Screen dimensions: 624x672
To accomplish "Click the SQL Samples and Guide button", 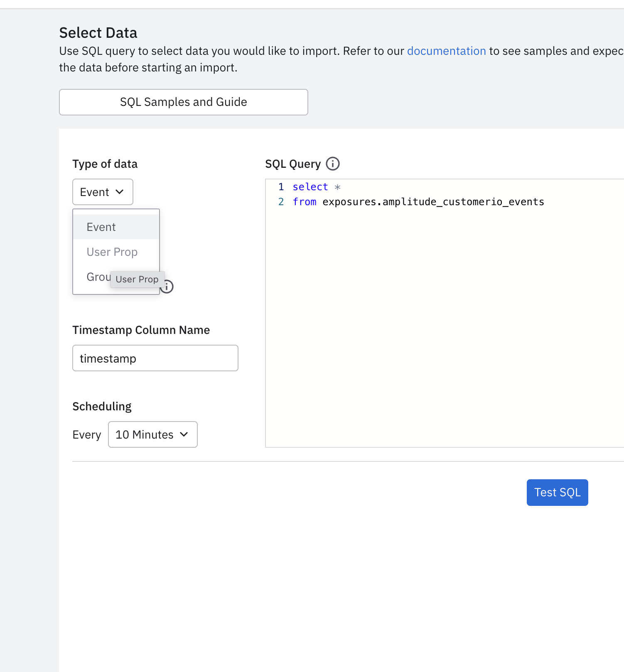I will coord(183,102).
